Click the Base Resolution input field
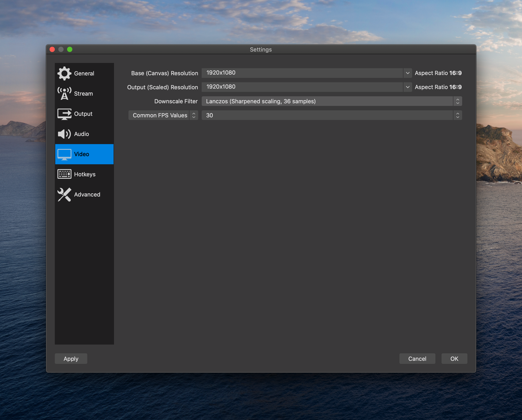The height and width of the screenshot is (420, 522). coord(306,72)
